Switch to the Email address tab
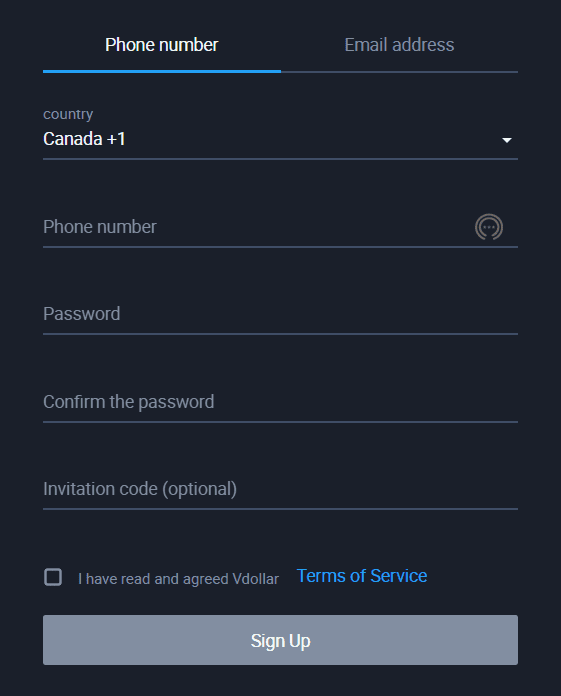This screenshot has width=561, height=696. point(399,45)
